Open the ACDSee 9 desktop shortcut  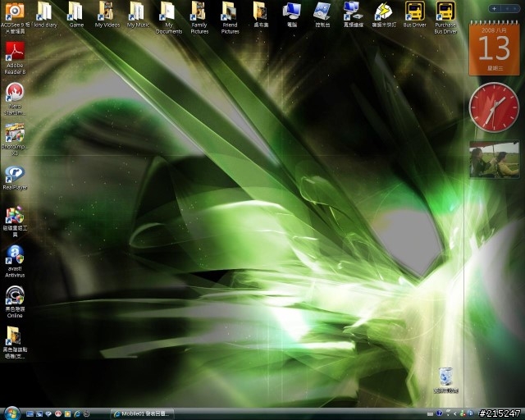tap(14, 11)
